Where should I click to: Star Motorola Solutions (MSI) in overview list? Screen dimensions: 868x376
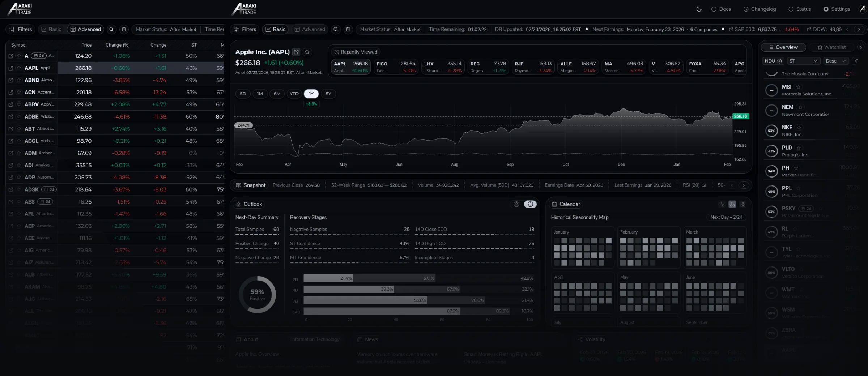[x=798, y=87]
